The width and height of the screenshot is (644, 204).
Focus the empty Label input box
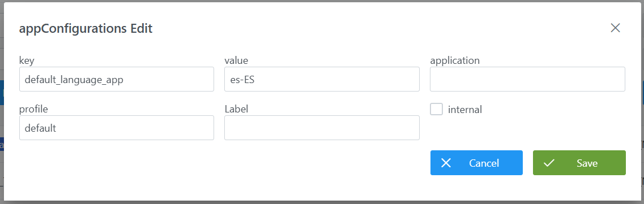pos(322,128)
